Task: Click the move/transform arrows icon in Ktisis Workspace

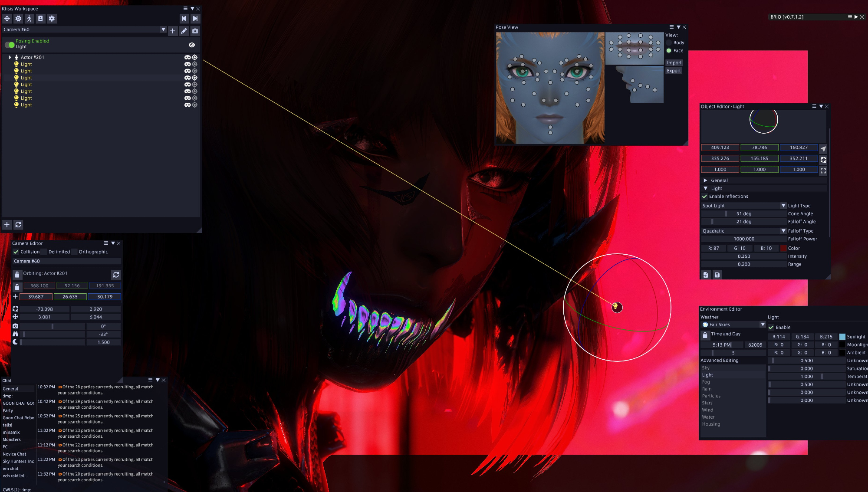Action: pos(7,19)
